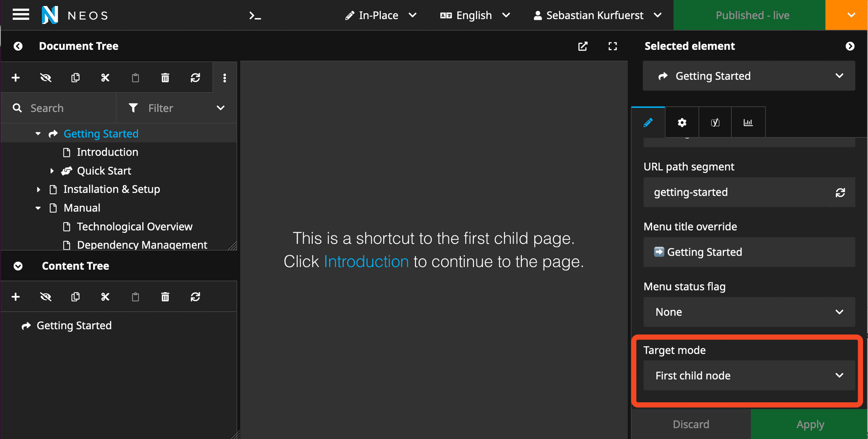Add a new page in Document Tree toolbar
This screenshot has width=868, height=439.
16,78
